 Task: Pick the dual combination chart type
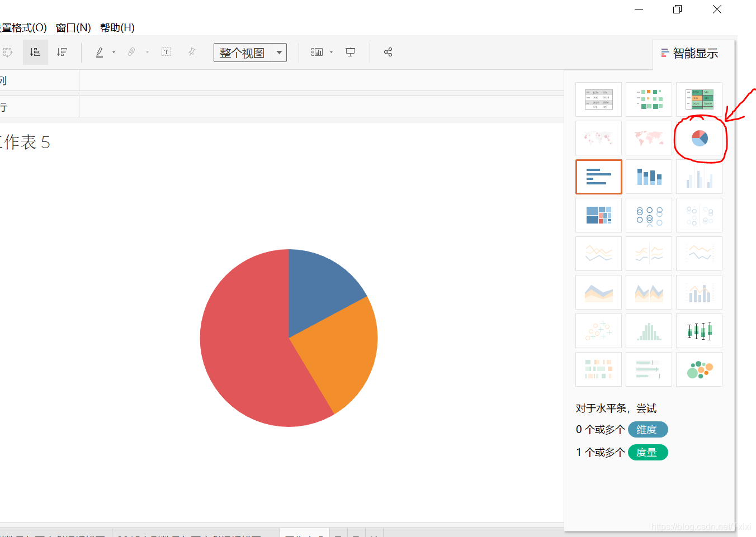click(699, 292)
